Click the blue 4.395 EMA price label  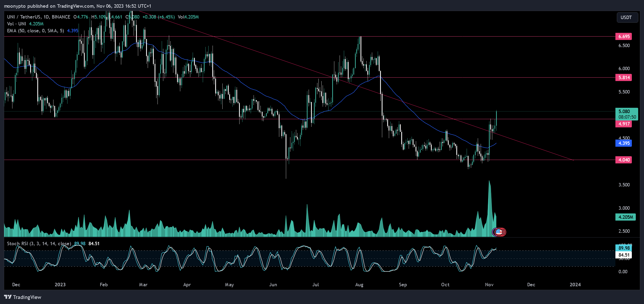[624, 143]
